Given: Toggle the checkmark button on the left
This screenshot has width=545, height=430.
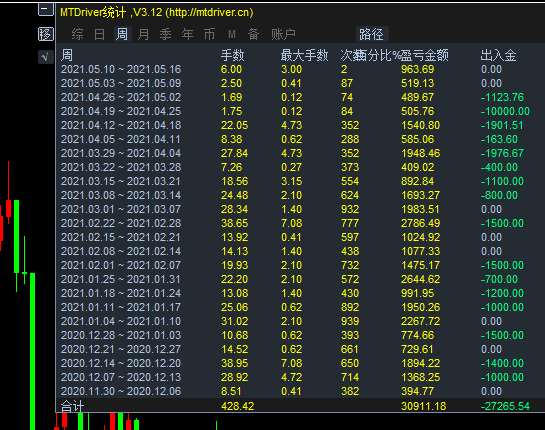Looking at the screenshot, I should (x=46, y=57).
